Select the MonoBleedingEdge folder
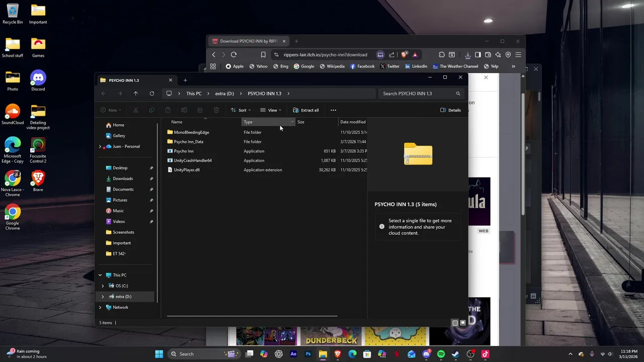 191,132
